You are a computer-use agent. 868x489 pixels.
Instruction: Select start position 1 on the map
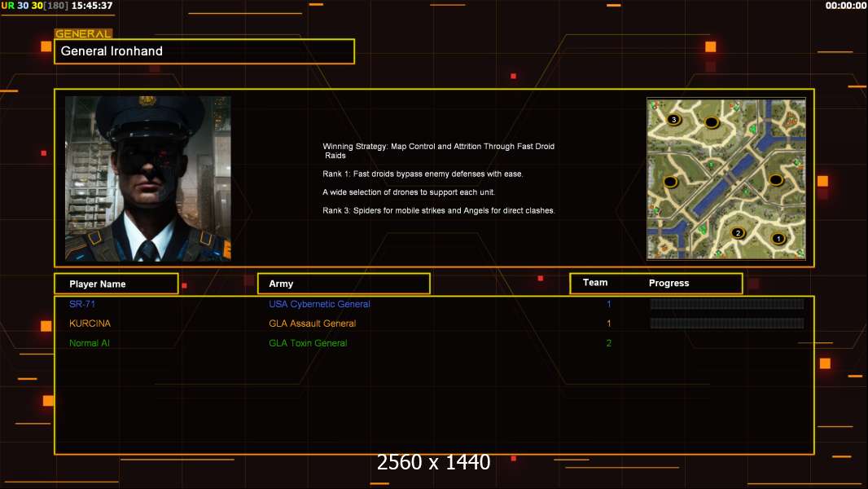coord(778,239)
